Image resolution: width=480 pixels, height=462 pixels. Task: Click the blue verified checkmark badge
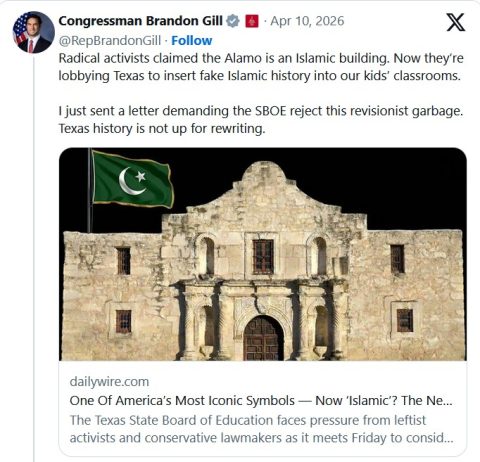pyautogui.click(x=233, y=21)
